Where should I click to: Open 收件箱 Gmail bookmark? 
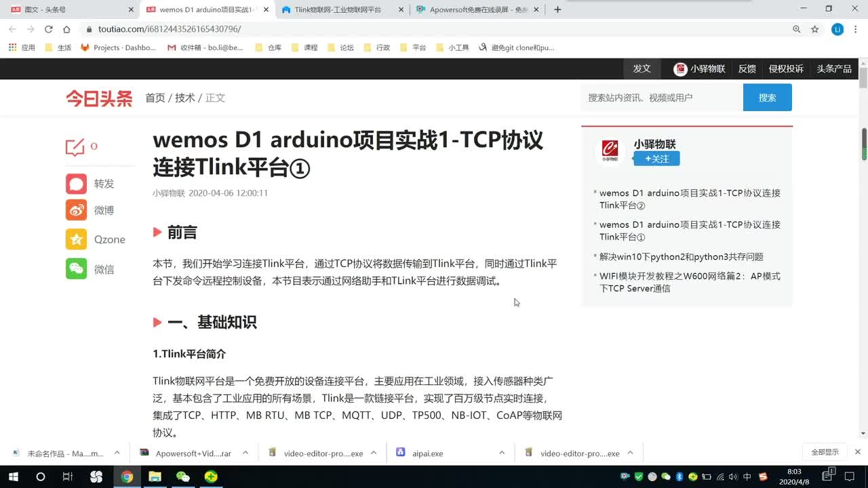pos(205,47)
